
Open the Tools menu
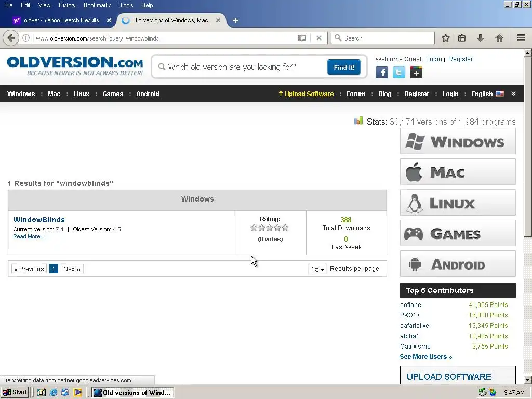pyautogui.click(x=126, y=5)
